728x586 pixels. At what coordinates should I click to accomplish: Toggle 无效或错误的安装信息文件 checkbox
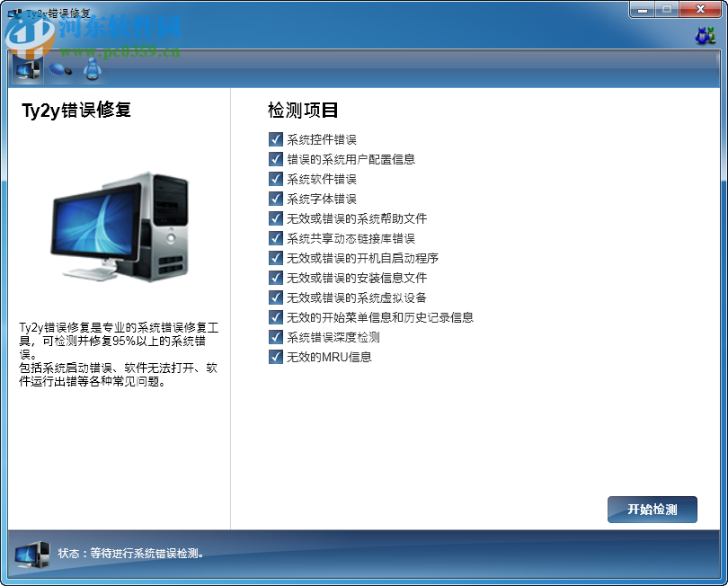coord(275,278)
